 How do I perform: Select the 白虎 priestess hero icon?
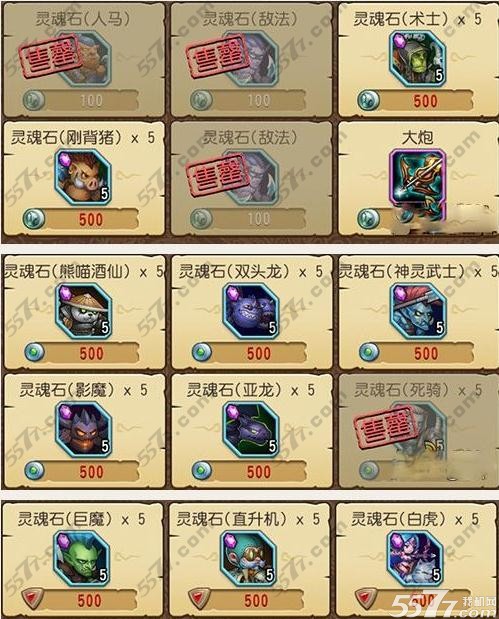(x=415, y=559)
